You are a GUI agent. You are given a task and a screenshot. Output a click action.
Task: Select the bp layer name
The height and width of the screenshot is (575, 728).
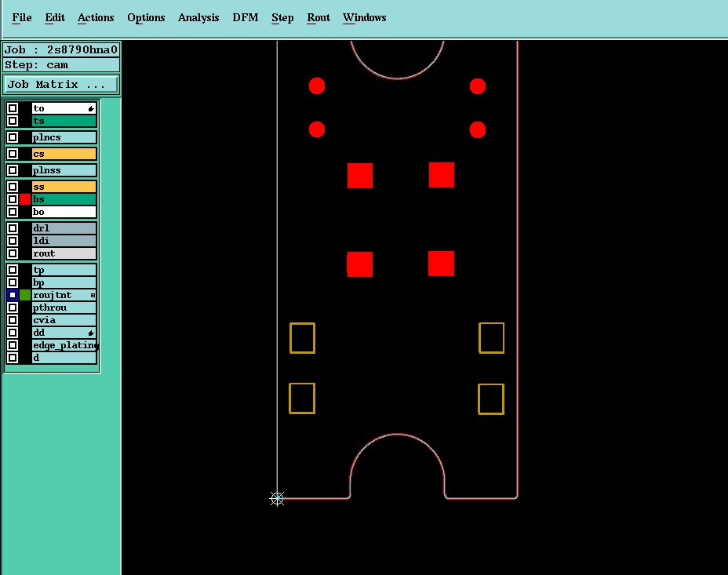64,282
